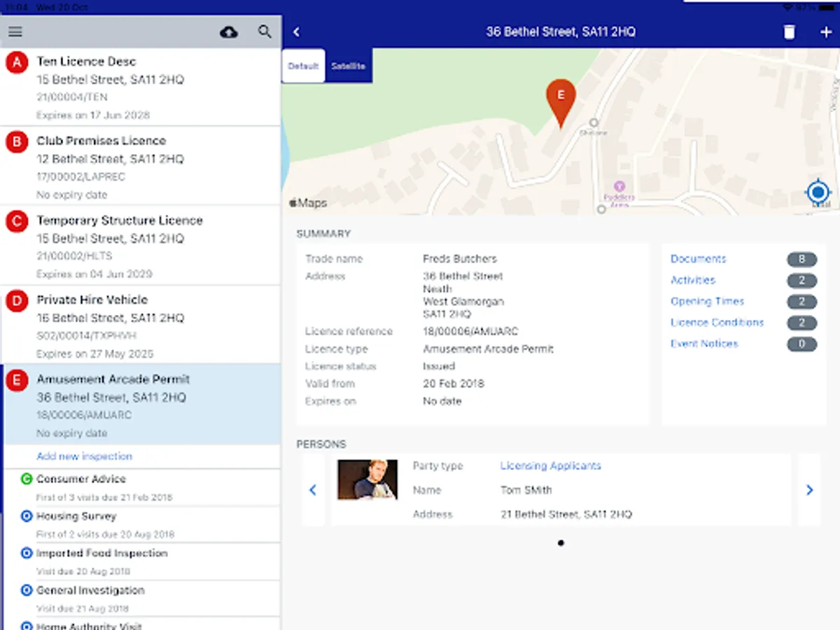Screen dimensions: 840x630
Task: Tap Add new inspection
Action: pyautogui.click(x=84, y=456)
